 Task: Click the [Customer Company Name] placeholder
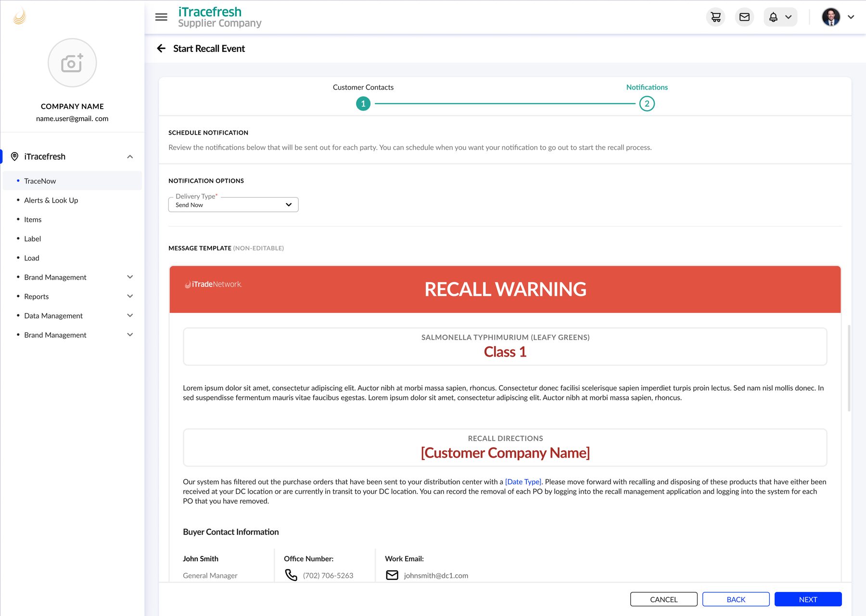(505, 453)
